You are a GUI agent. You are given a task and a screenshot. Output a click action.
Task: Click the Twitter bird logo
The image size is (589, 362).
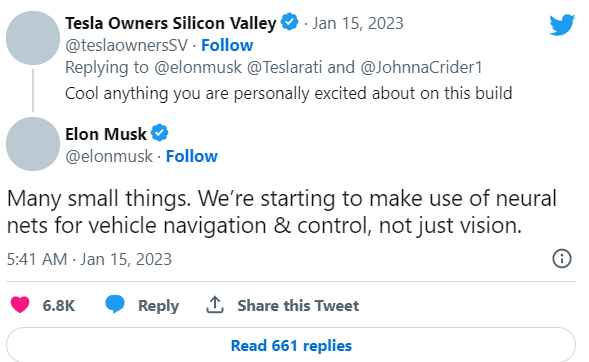coord(562,25)
